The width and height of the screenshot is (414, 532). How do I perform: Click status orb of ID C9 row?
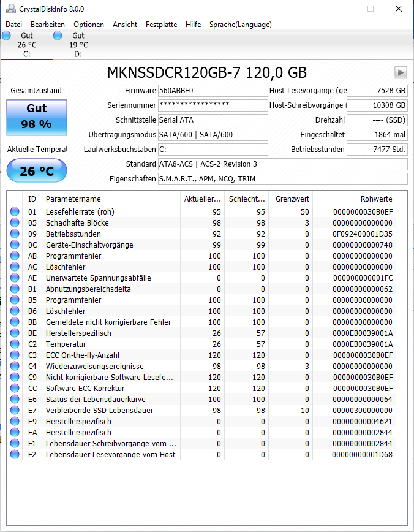(x=15, y=377)
